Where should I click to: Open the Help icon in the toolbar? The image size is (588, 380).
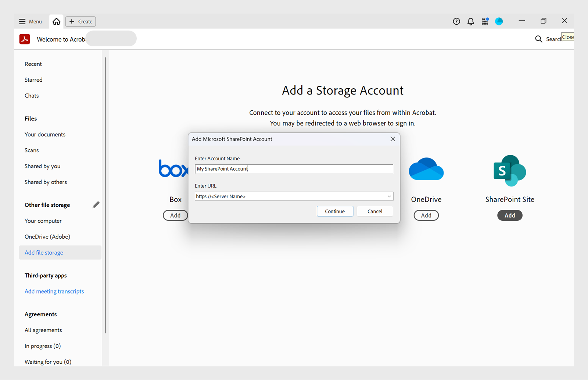click(456, 21)
